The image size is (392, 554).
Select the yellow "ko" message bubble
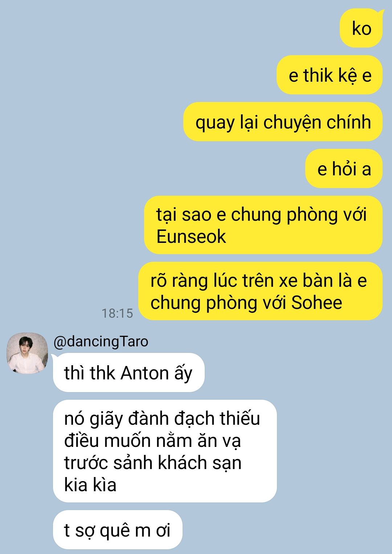coord(361,28)
